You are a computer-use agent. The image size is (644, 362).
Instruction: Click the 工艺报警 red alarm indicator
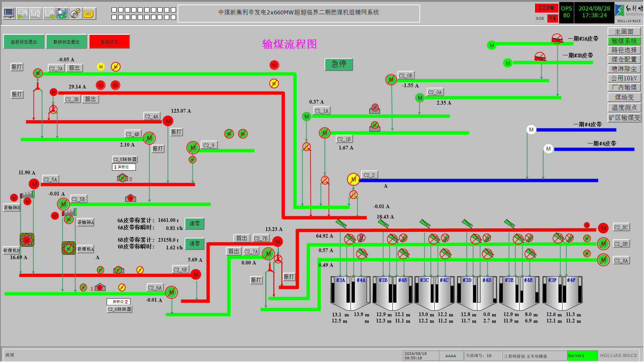(546, 8)
